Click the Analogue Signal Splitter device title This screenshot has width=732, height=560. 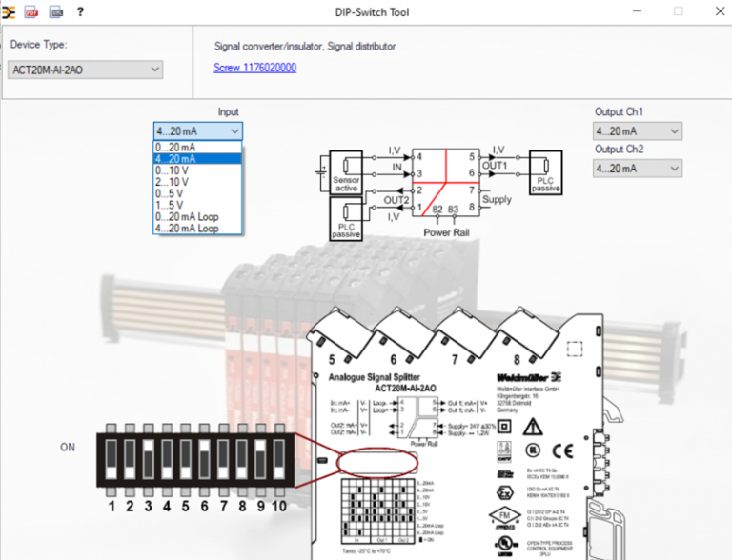click(375, 377)
